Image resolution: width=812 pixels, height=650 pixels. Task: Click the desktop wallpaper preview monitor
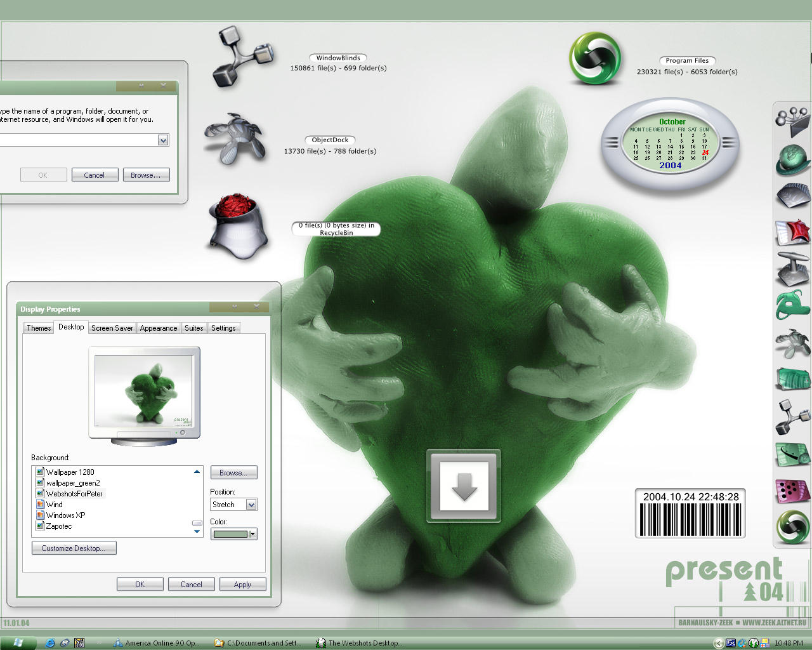144,395
